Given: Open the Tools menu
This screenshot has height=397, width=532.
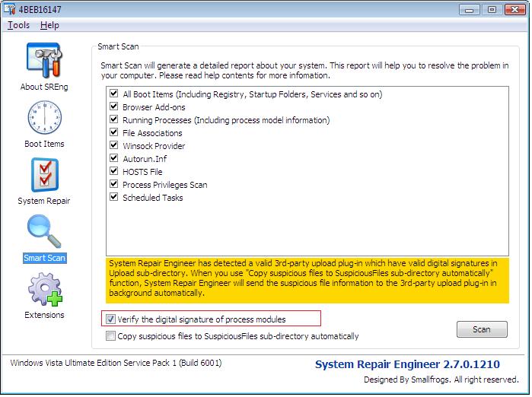Looking at the screenshot, I should pyautogui.click(x=19, y=25).
